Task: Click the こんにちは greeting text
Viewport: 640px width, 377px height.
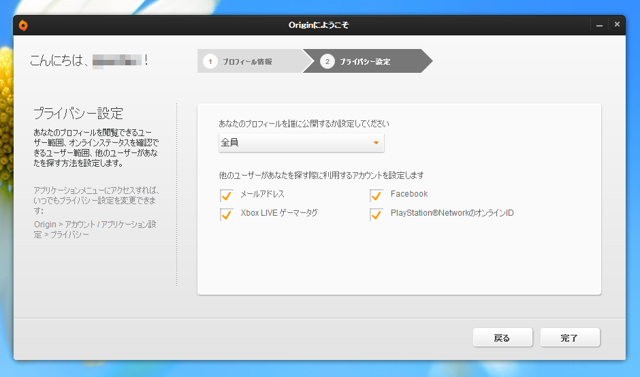Action: pyautogui.click(x=89, y=60)
